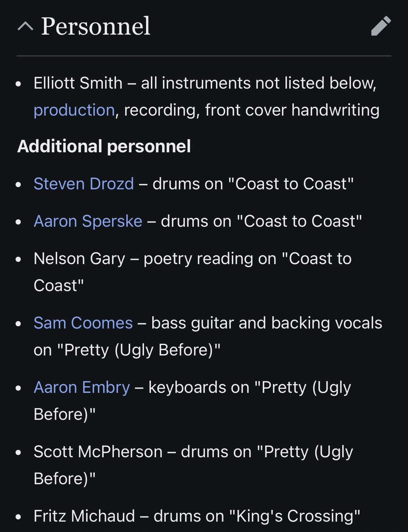This screenshot has width=408, height=532.
Task: Click the Elliott Smith name text
Action: pos(78,83)
